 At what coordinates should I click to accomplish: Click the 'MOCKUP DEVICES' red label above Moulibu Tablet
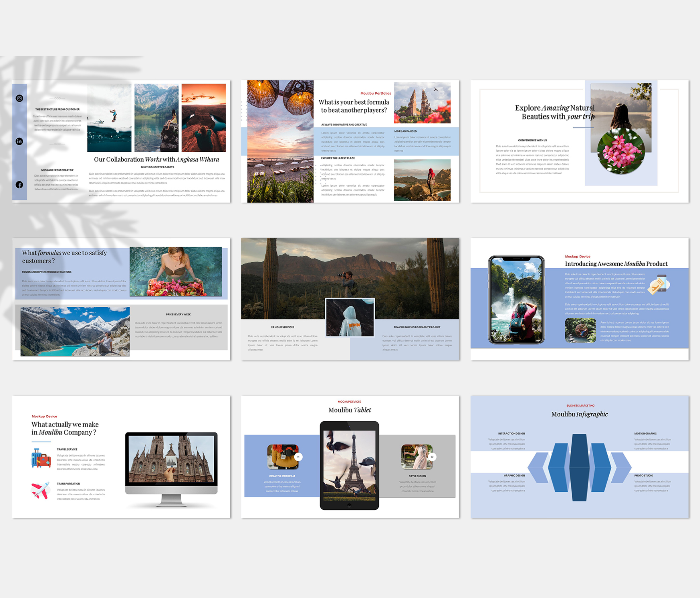point(349,402)
